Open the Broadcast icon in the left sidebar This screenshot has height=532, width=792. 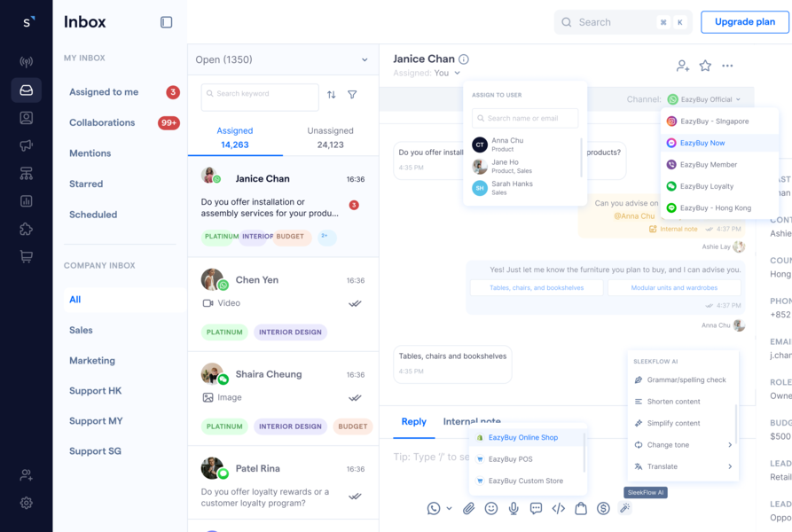tap(27, 62)
